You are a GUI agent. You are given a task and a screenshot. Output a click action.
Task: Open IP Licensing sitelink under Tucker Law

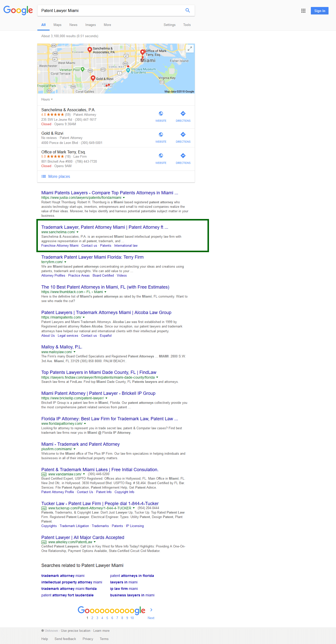(135, 526)
